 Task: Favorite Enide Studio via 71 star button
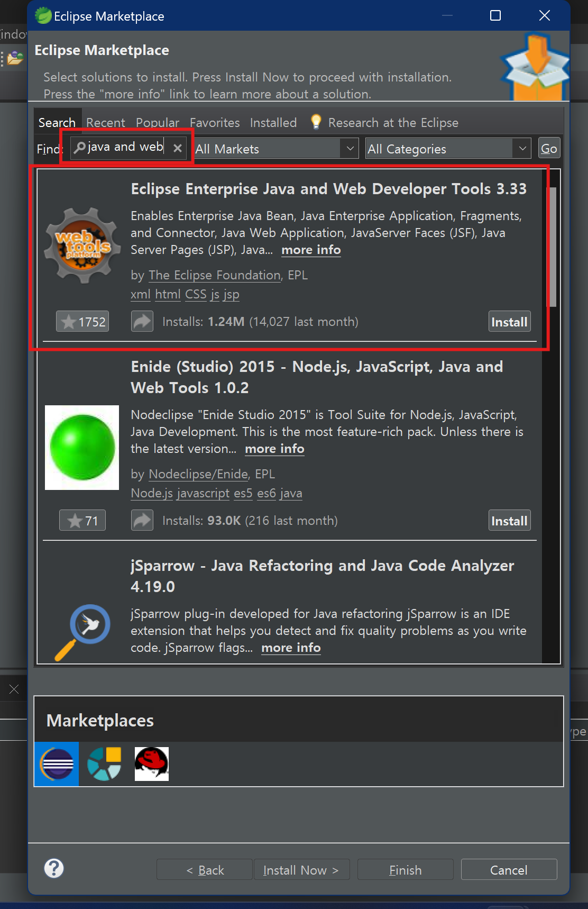click(82, 521)
